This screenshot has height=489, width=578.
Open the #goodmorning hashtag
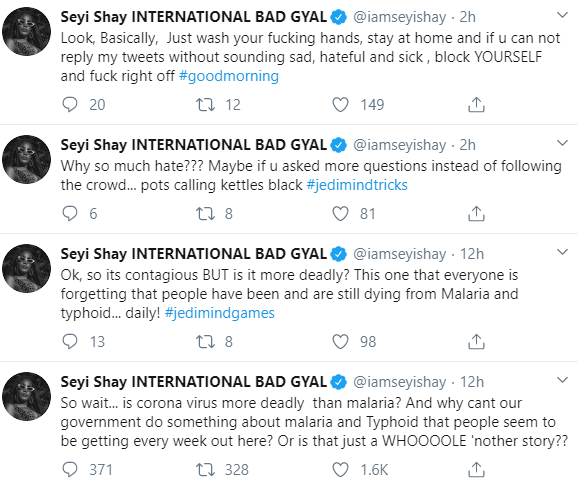(229, 76)
